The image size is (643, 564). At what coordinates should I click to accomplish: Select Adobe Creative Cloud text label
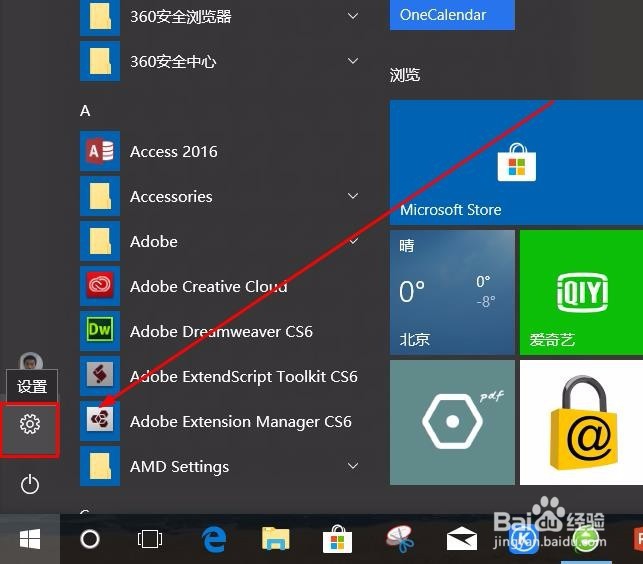(209, 286)
